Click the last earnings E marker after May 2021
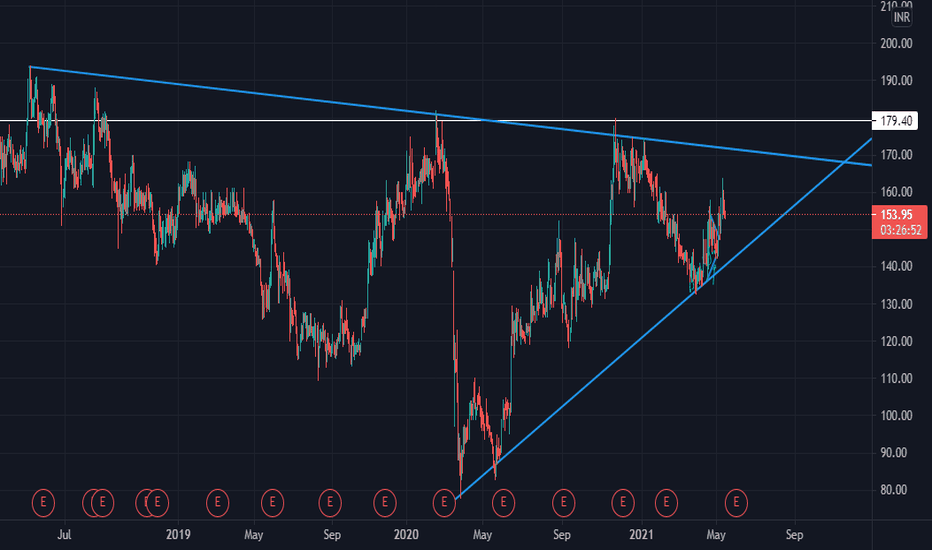The image size is (932, 550). (736, 503)
